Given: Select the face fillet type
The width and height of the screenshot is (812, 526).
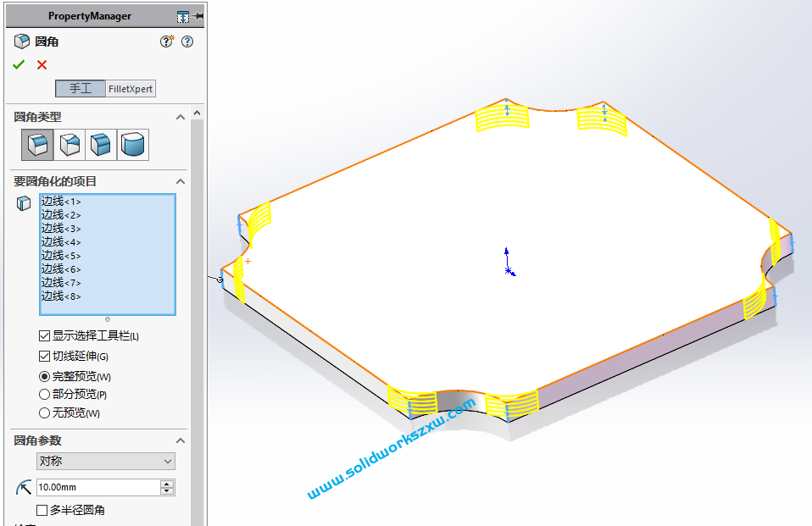Looking at the screenshot, I should pyautogui.click(x=101, y=145).
